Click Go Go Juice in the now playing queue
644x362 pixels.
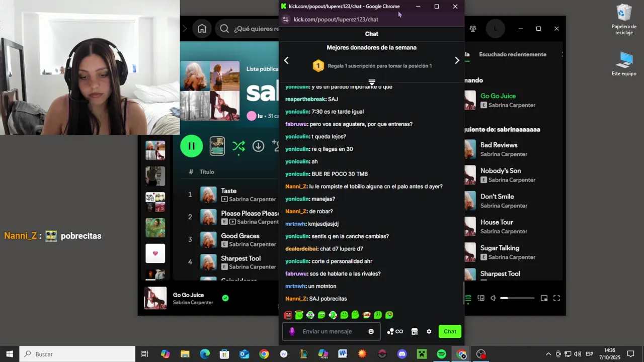[498, 96]
